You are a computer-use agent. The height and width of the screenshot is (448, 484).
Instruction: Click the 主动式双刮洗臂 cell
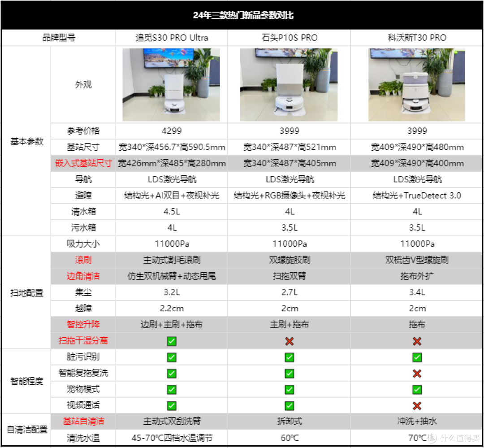[172, 421]
